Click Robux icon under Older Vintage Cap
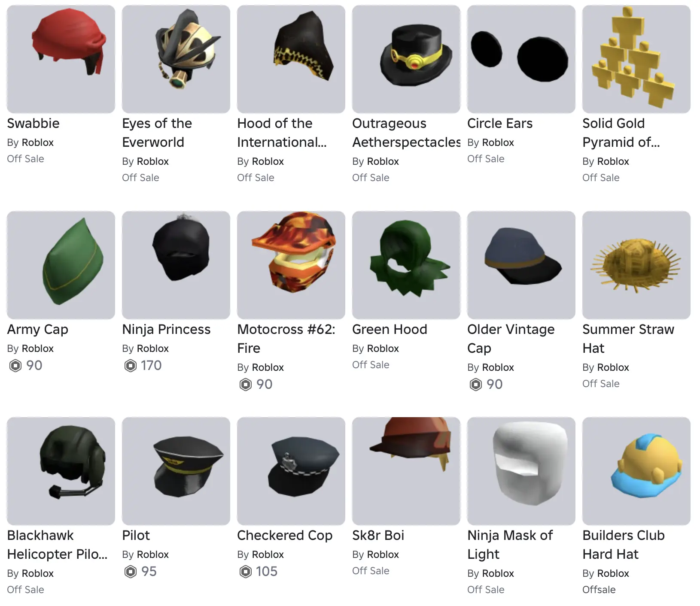700x606 pixels. pos(476,385)
